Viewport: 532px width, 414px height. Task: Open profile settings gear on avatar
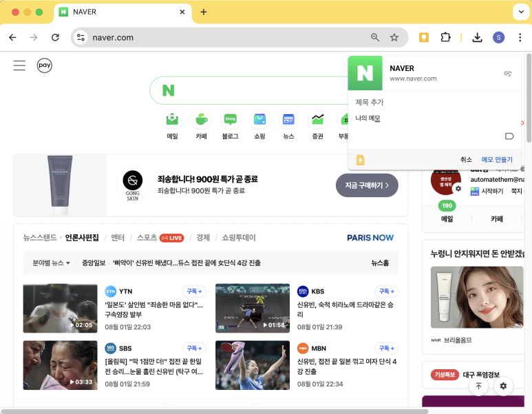click(x=458, y=189)
